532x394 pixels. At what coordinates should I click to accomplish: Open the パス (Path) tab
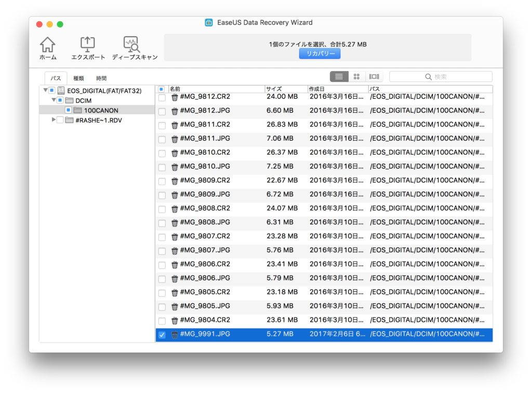coord(56,78)
